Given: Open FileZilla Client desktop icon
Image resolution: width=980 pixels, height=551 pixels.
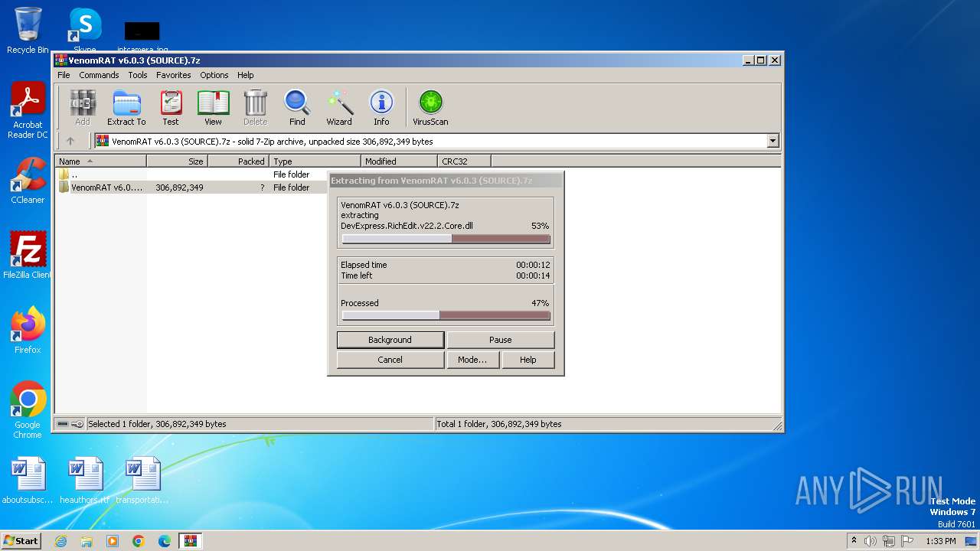Looking at the screenshot, I should [28, 255].
